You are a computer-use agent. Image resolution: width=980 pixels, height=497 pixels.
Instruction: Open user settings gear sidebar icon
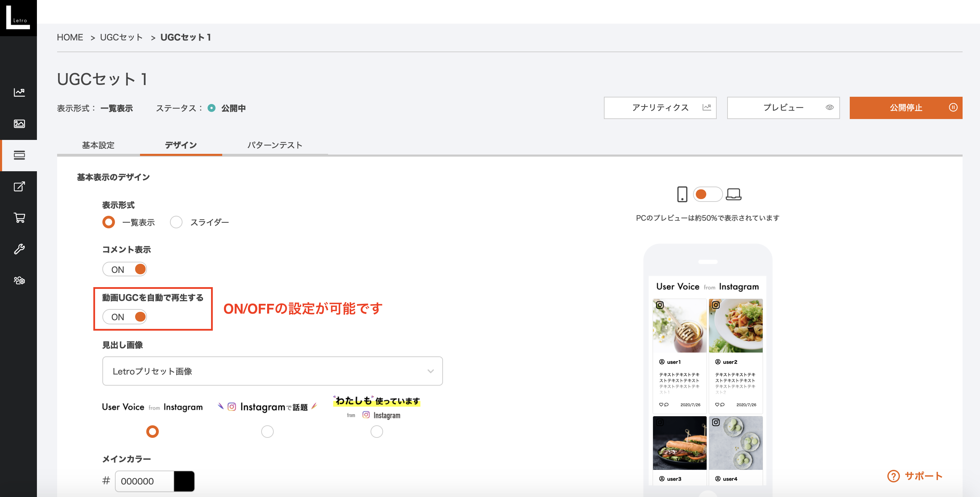tap(19, 281)
